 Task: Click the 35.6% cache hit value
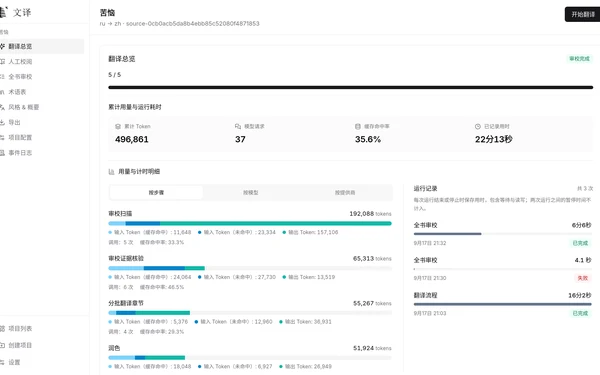tap(368, 140)
